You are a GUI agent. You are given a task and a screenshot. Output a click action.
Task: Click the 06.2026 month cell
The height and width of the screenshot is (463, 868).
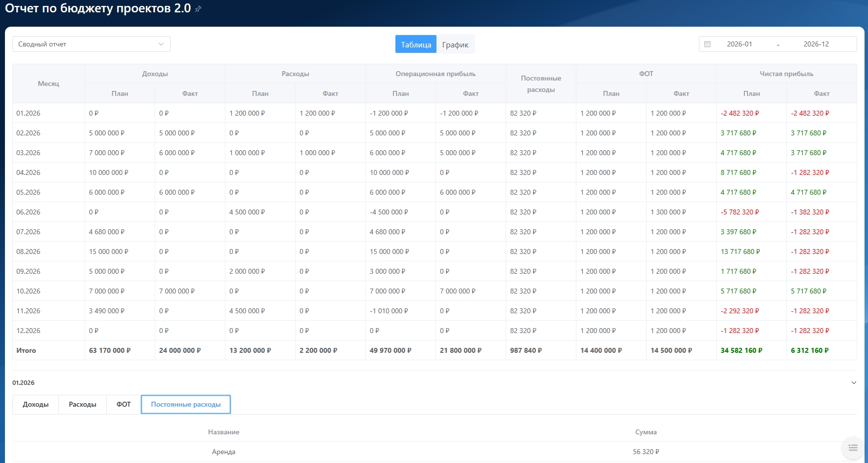click(29, 212)
